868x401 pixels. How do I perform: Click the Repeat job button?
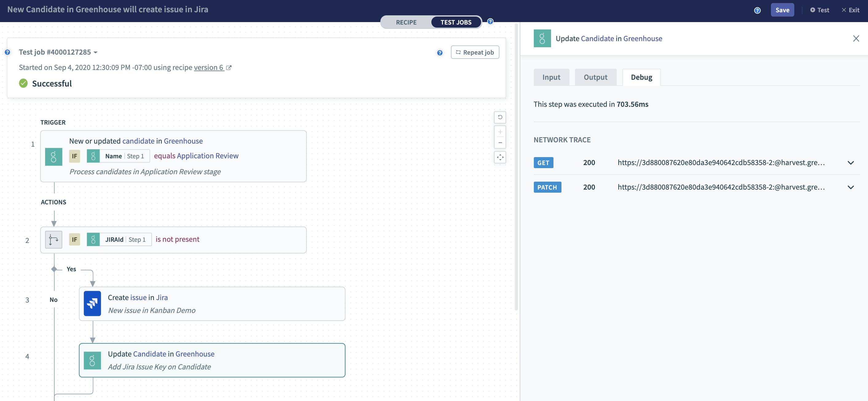point(475,52)
